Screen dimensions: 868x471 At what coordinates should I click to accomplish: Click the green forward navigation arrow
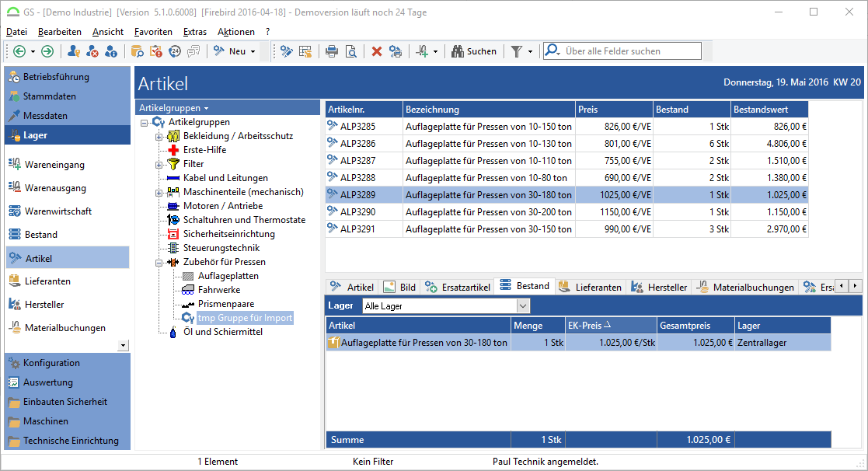[47, 51]
